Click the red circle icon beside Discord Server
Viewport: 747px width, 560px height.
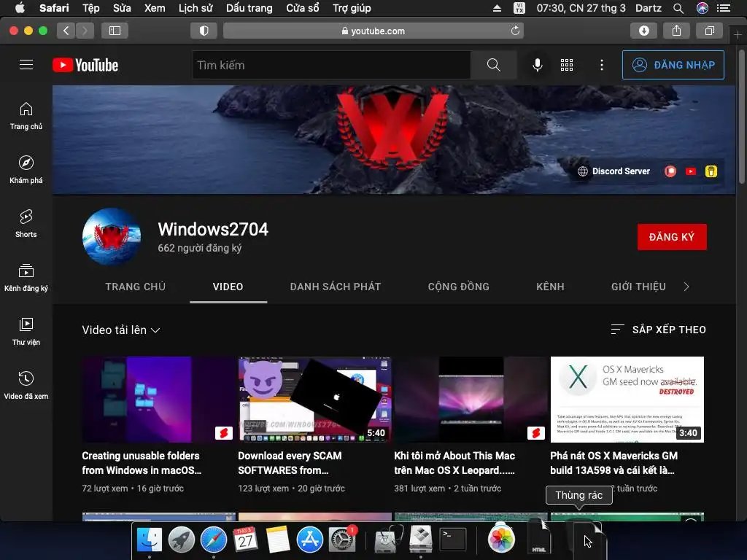pos(670,171)
